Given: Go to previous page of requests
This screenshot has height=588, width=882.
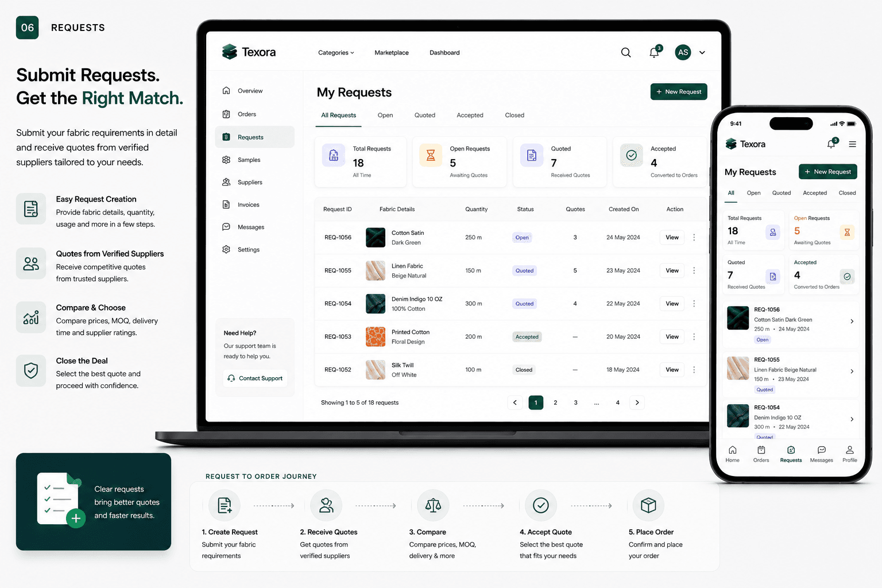Looking at the screenshot, I should click(515, 403).
